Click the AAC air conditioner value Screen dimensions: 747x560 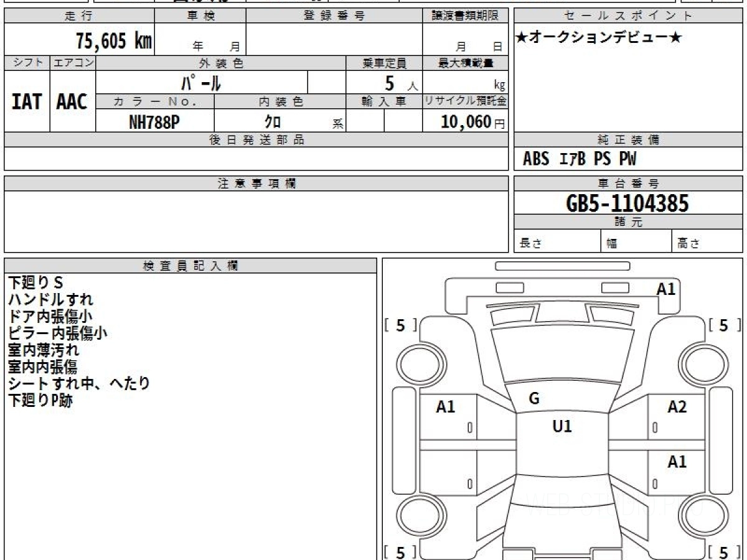[x=72, y=101]
